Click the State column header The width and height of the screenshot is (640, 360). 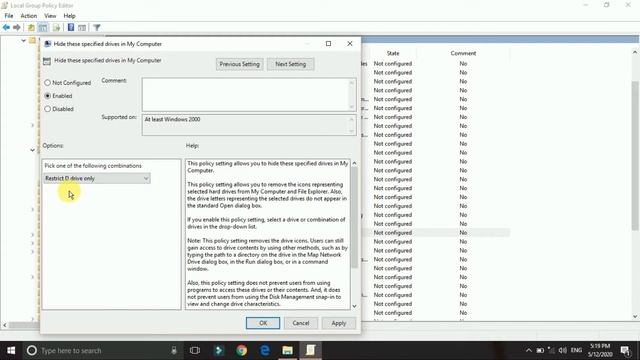tap(393, 53)
